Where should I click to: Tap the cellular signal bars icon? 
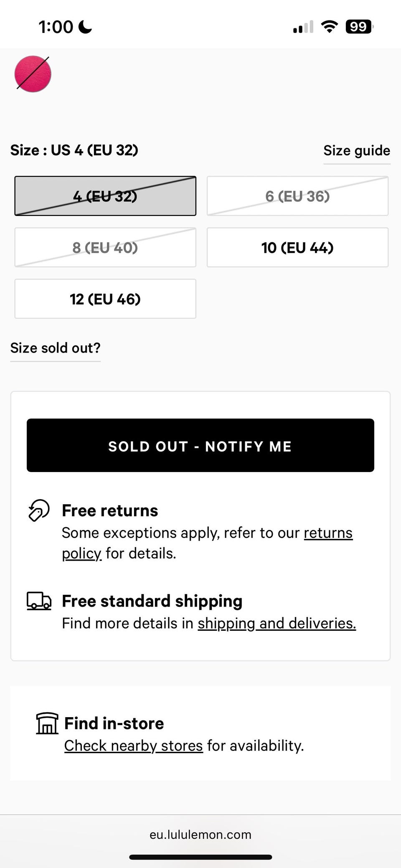303,27
